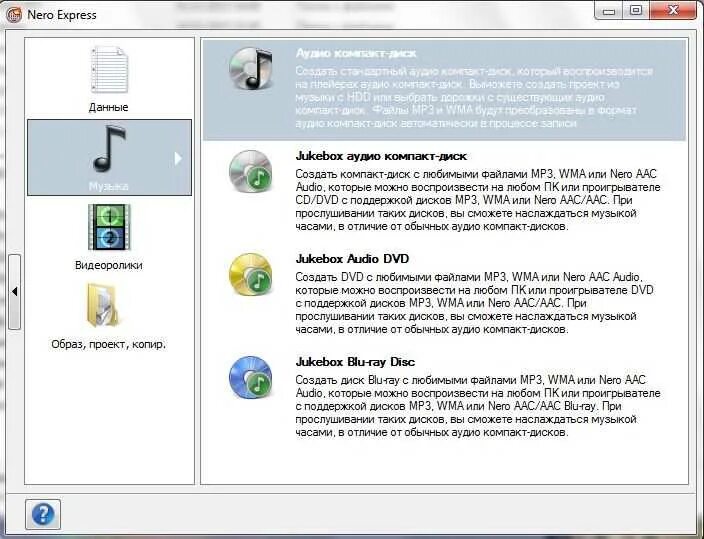
Task: Click the yellow Jukebox Audio DVD icon
Action: (x=251, y=274)
